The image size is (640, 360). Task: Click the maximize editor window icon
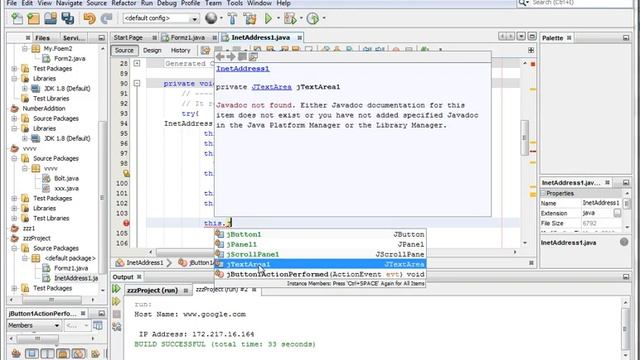[x=532, y=37]
